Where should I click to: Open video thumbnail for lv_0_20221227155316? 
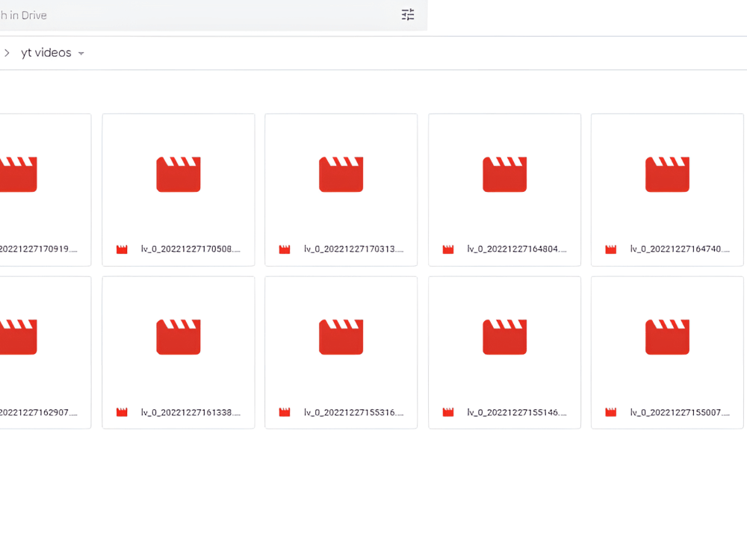341,337
